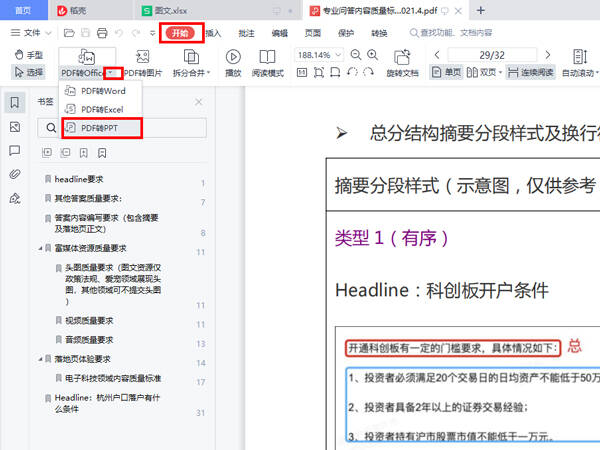The width and height of the screenshot is (600, 450).
Task: Choose PDF转Excel from dropdown menu
Action: click(x=100, y=109)
